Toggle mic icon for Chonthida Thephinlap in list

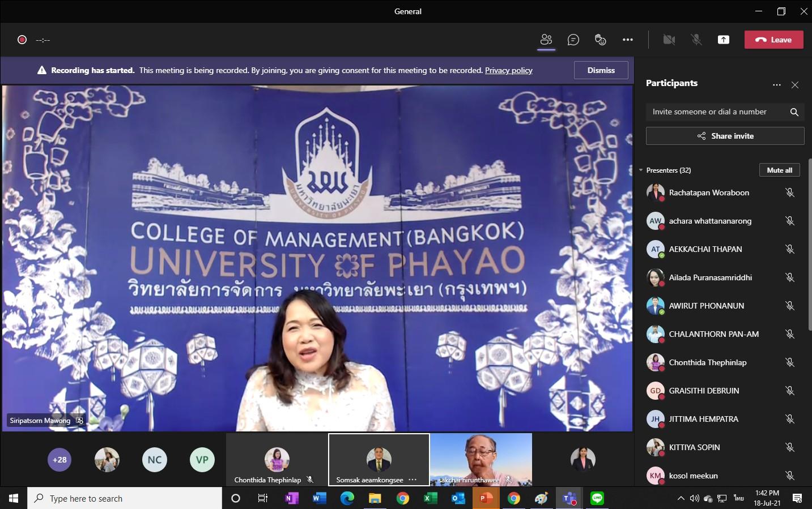pos(790,362)
